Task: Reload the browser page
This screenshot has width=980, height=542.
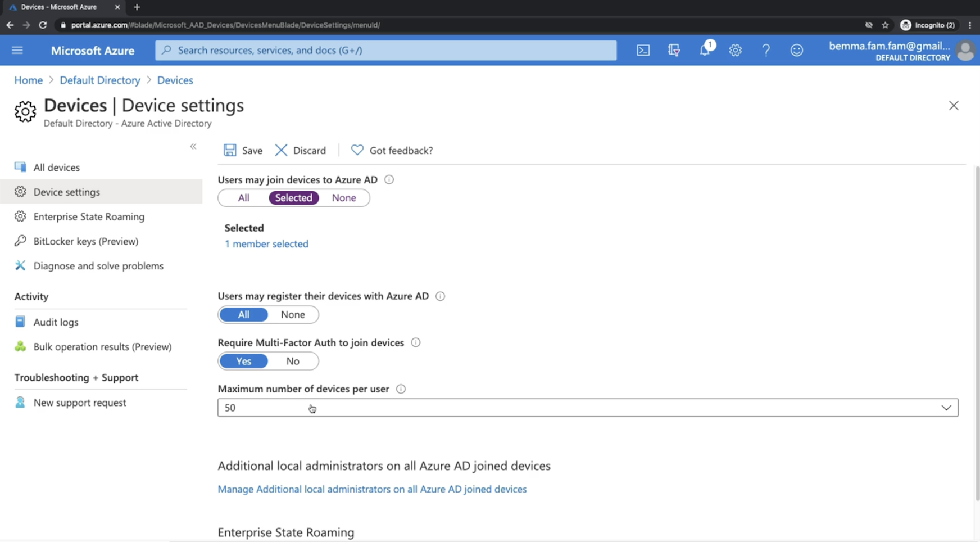Action: point(43,25)
